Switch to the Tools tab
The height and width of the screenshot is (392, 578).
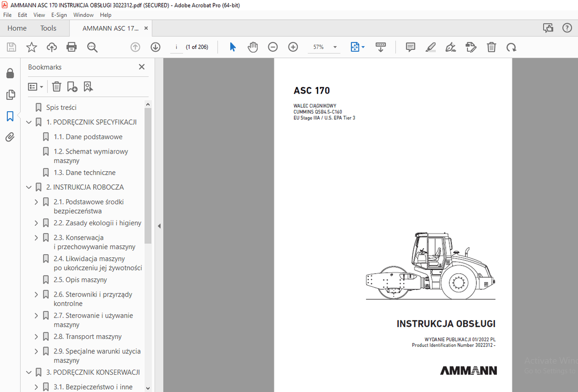(48, 28)
